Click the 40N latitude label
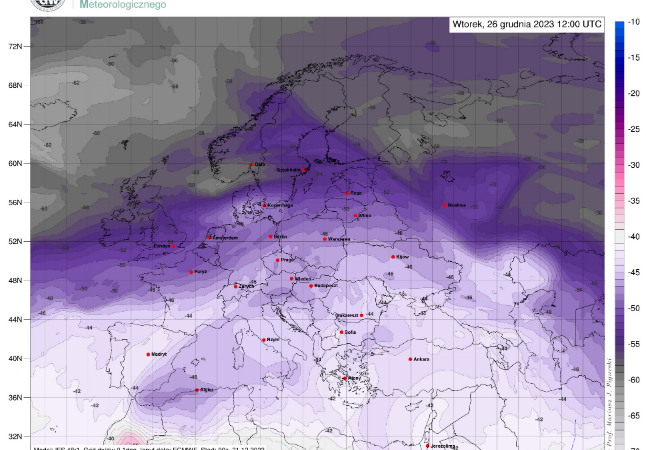The image size is (646, 450). click(15, 359)
